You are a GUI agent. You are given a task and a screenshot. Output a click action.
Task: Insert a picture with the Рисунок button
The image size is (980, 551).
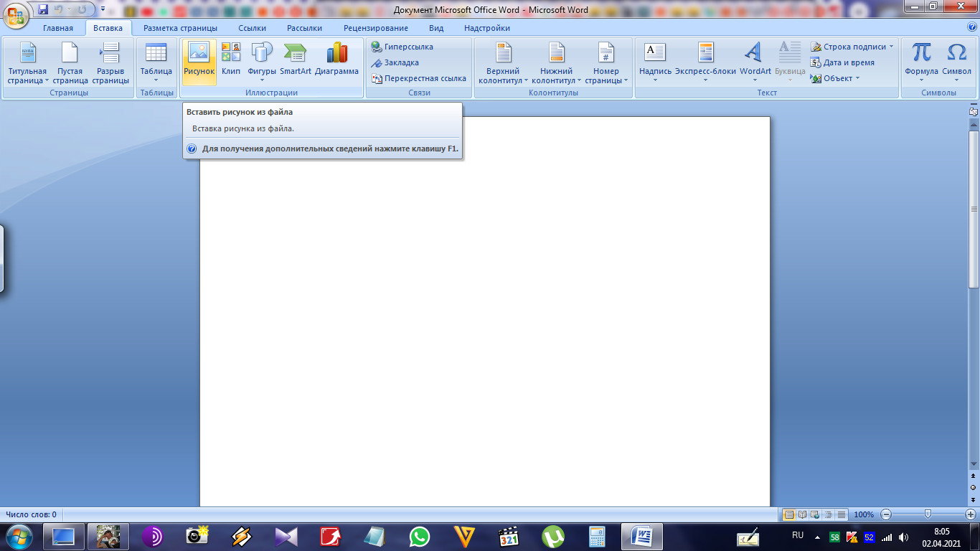(199, 62)
